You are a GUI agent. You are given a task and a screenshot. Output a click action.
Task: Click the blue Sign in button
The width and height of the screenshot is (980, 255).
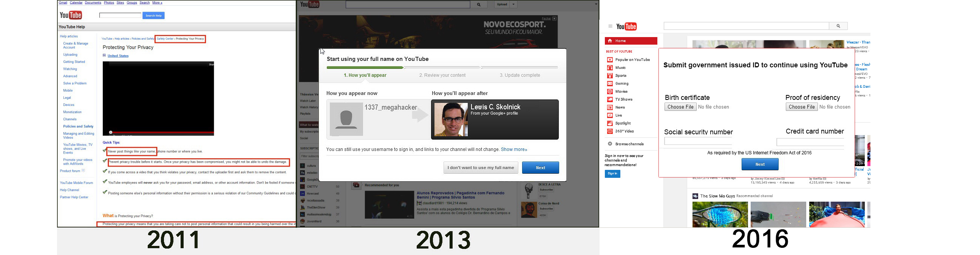click(612, 174)
